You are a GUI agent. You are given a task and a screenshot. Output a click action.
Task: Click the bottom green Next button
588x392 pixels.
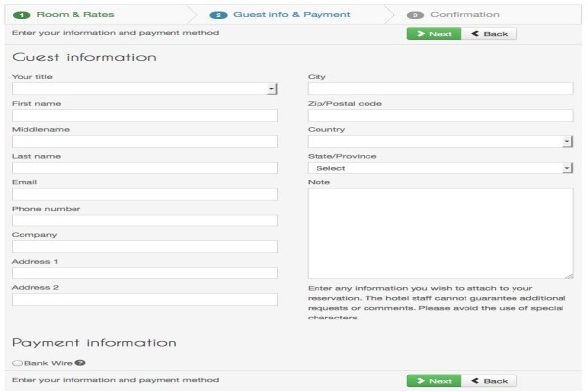[x=433, y=381]
